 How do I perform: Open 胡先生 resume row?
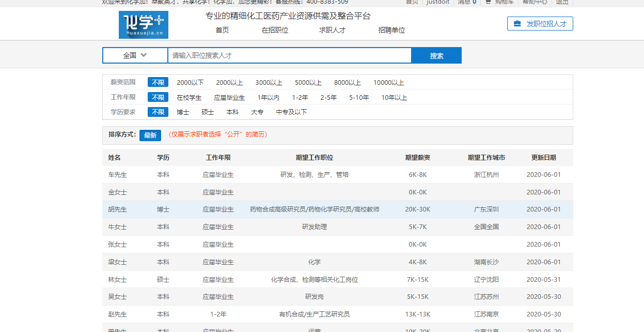click(x=117, y=209)
